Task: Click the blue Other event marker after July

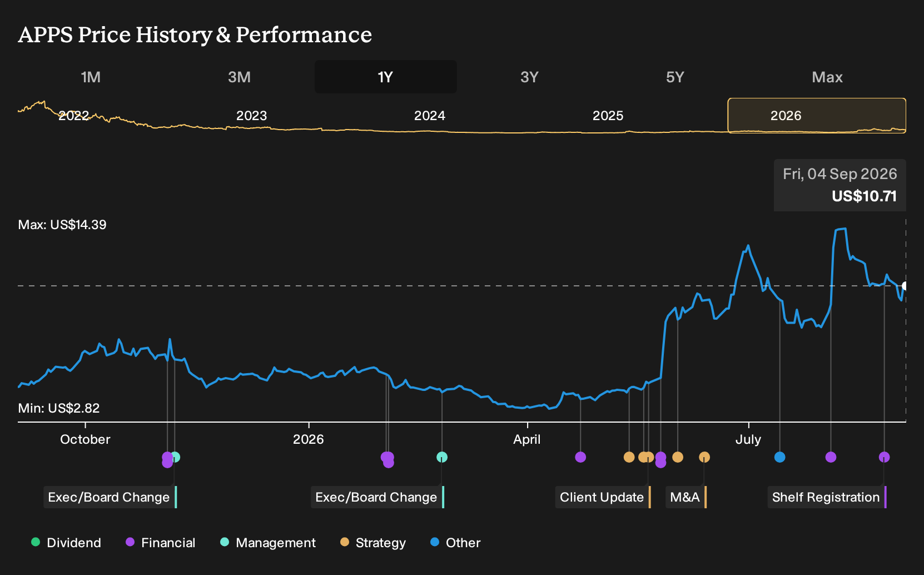Action: click(x=780, y=457)
